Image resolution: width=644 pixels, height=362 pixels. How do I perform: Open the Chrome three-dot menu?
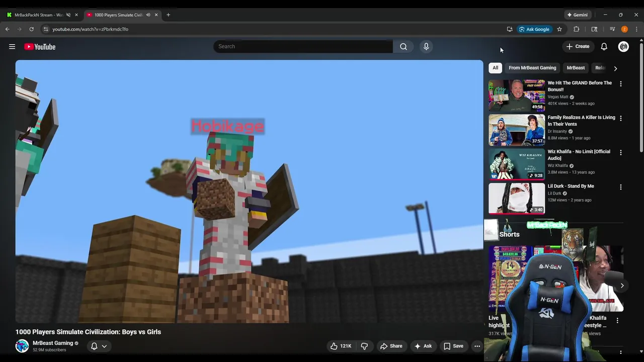tap(636, 29)
